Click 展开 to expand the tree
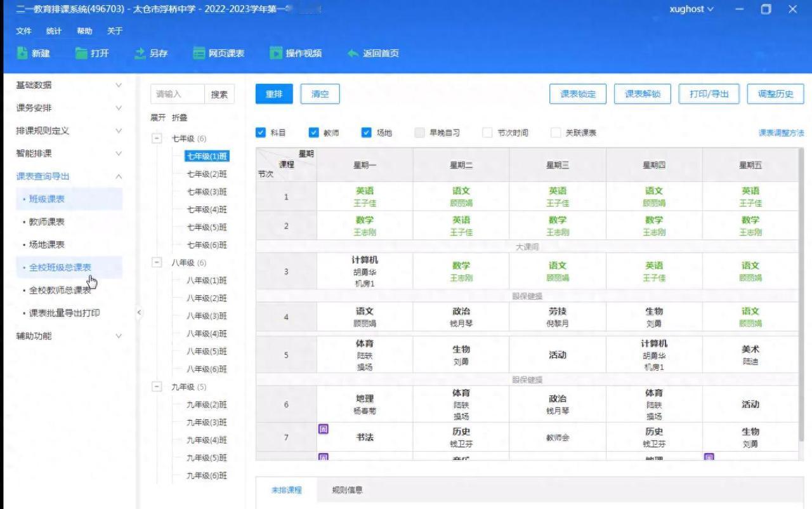812x509 pixels. point(158,117)
